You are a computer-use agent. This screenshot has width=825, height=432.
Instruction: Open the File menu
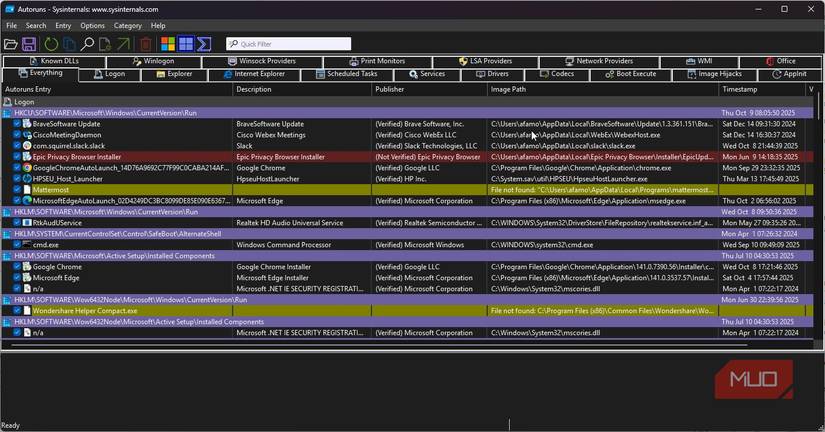point(12,25)
